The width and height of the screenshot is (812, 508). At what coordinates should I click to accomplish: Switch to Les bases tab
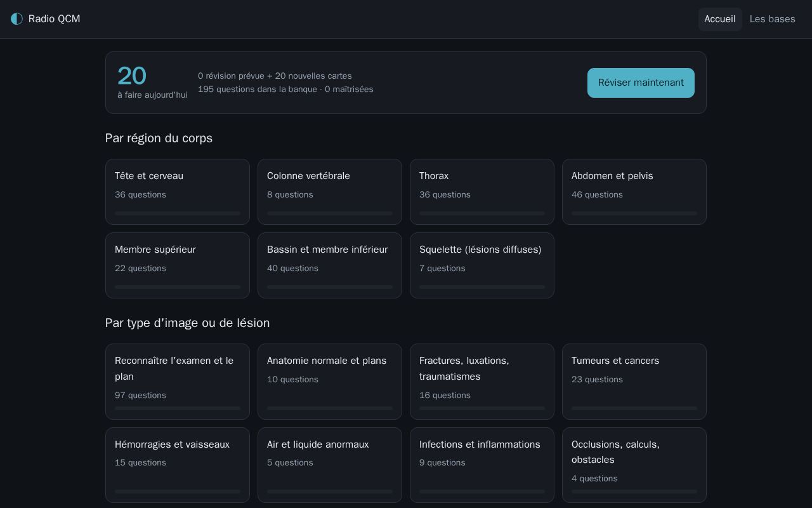click(x=772, y=19)
